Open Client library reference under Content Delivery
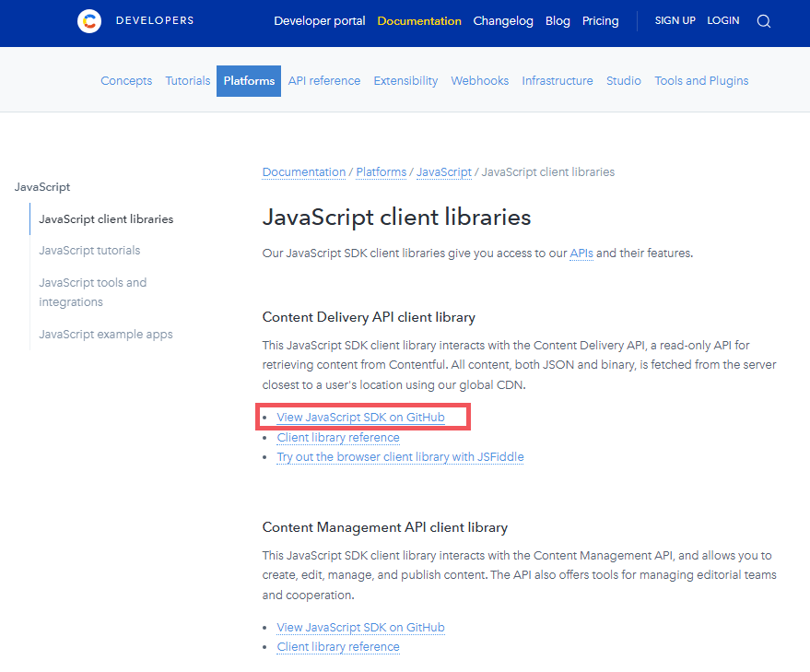Viewport: 810px width, 672px height. 338,437
